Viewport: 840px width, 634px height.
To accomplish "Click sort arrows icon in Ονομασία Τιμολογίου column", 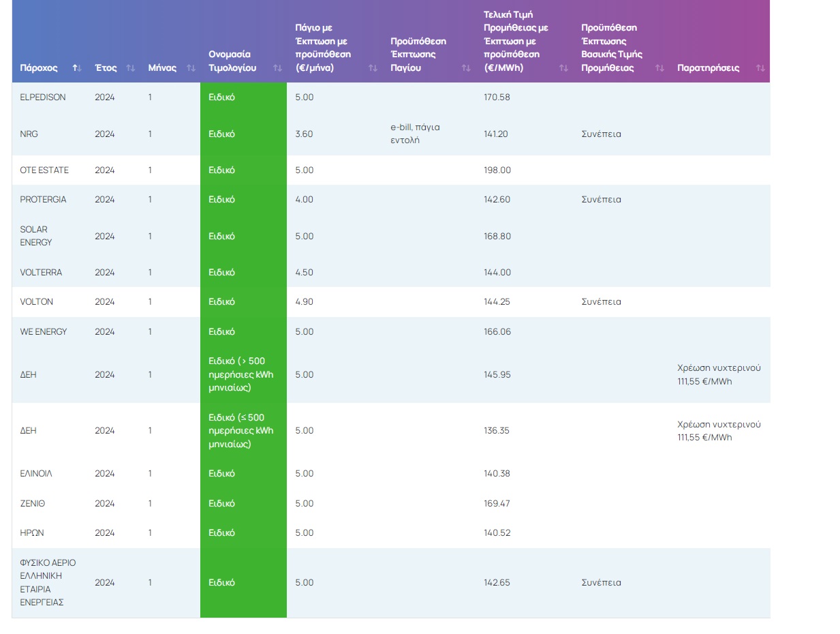I will (277, 68).
